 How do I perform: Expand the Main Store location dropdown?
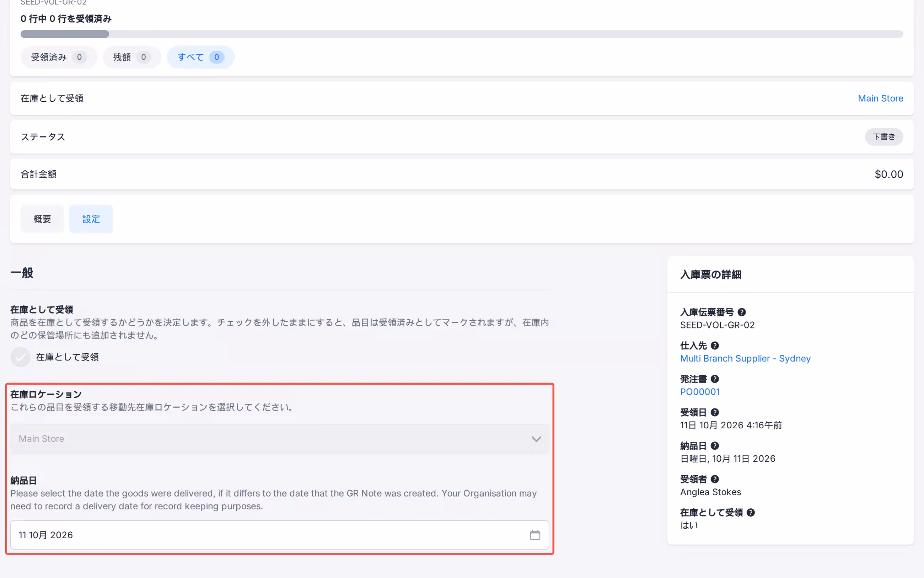point(280,439)
